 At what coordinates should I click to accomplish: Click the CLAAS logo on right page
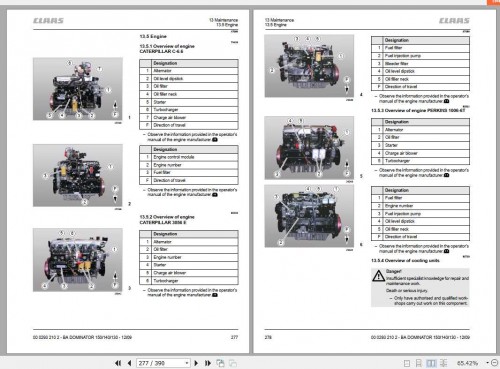tap(454, 21)
